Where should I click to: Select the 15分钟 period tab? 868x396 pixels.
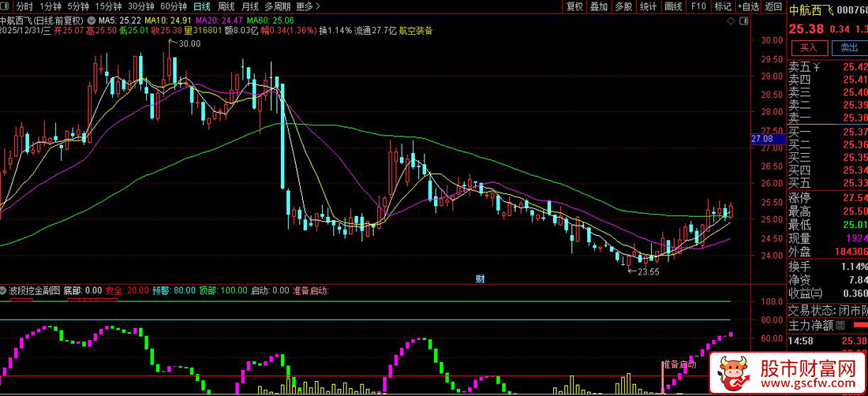click(108, 6)
